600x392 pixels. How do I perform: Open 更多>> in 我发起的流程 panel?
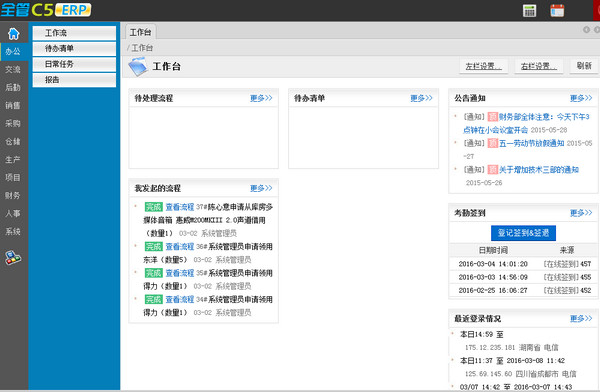click(x=261, y=188)
